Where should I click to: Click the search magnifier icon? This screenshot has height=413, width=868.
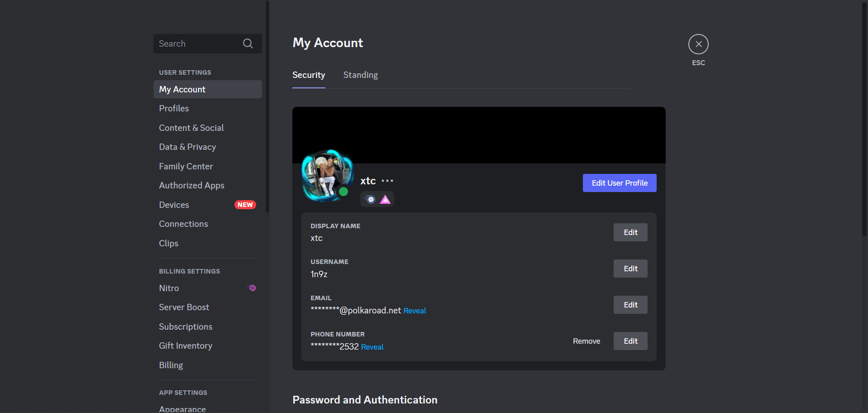[x=248, y=43]
